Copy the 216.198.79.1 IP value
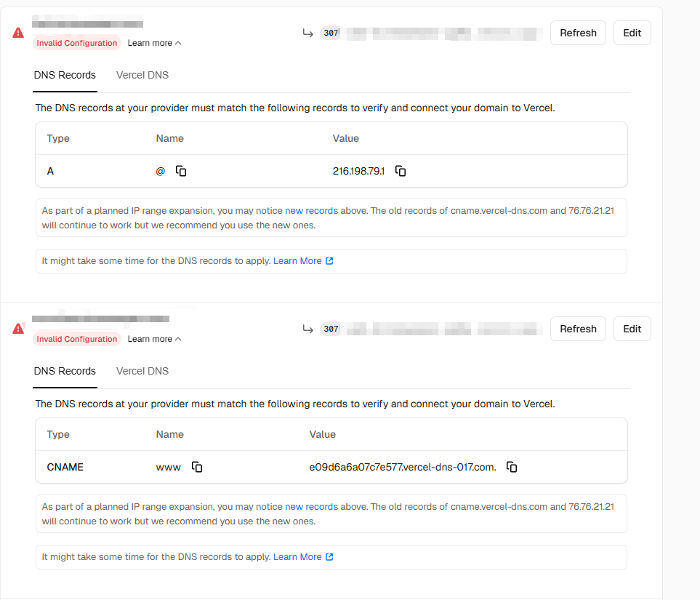 coord(401,171)
